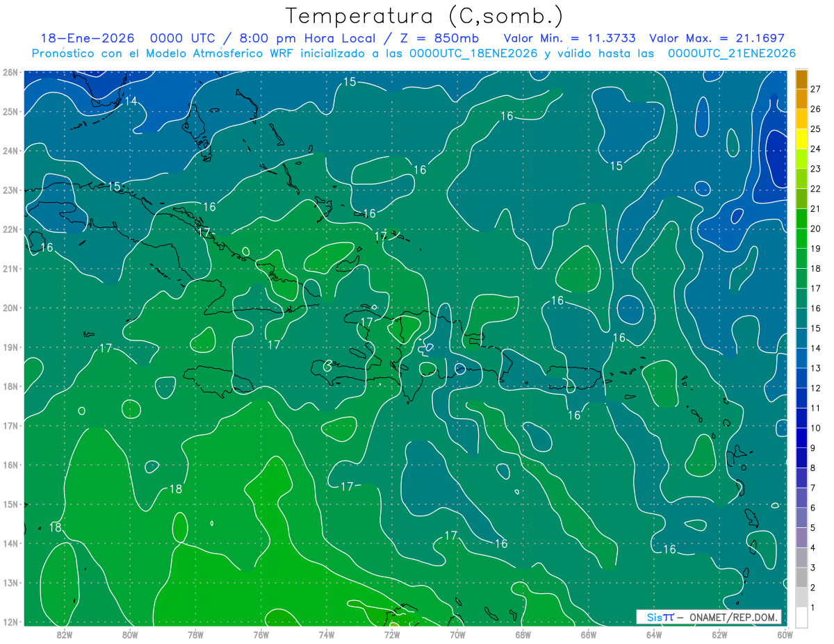Screen dimensions: 834x644
Task: Click the "68W" longitude label
Action: coord(523,634)
